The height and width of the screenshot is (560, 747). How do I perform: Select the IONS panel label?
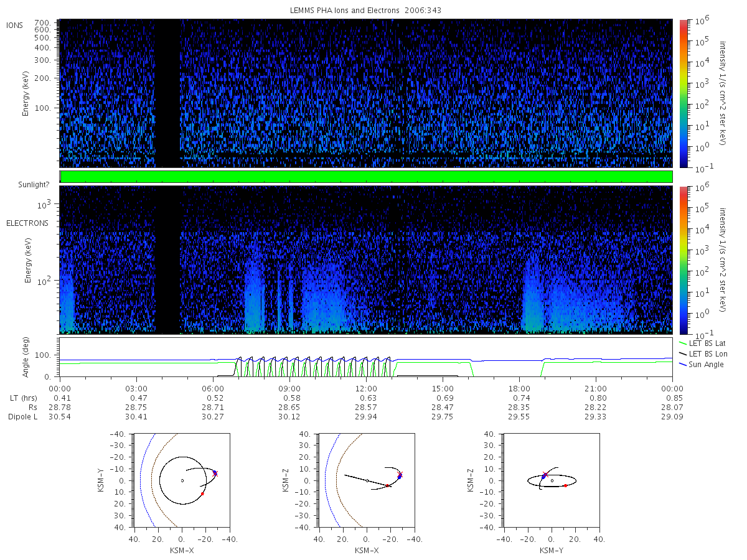(x=15, y=25)
